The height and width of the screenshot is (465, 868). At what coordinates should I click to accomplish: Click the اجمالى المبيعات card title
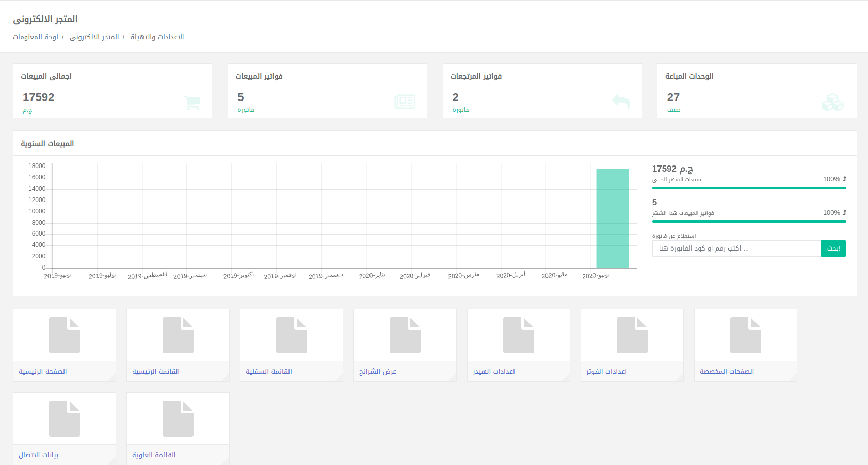(46, 76)
